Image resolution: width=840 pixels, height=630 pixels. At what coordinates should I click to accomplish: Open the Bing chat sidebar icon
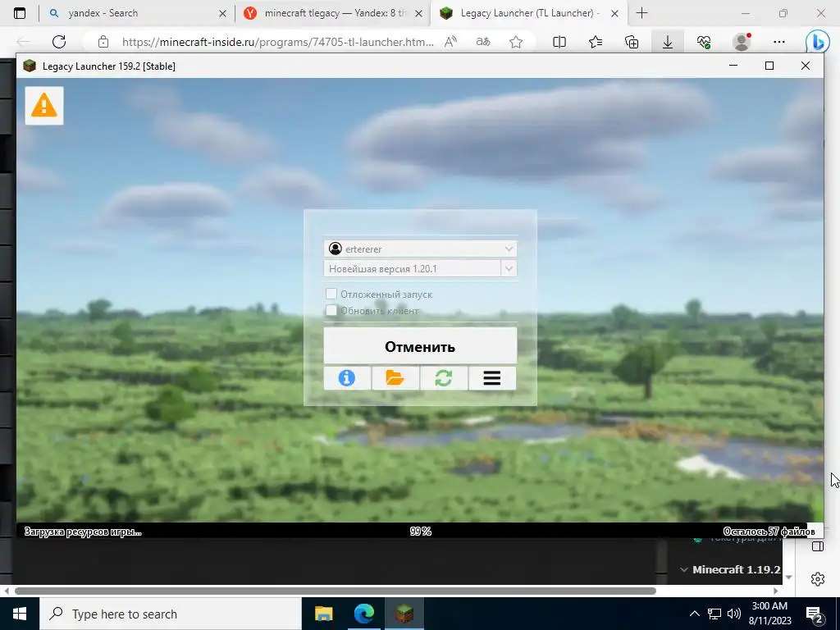click(817, 42)
